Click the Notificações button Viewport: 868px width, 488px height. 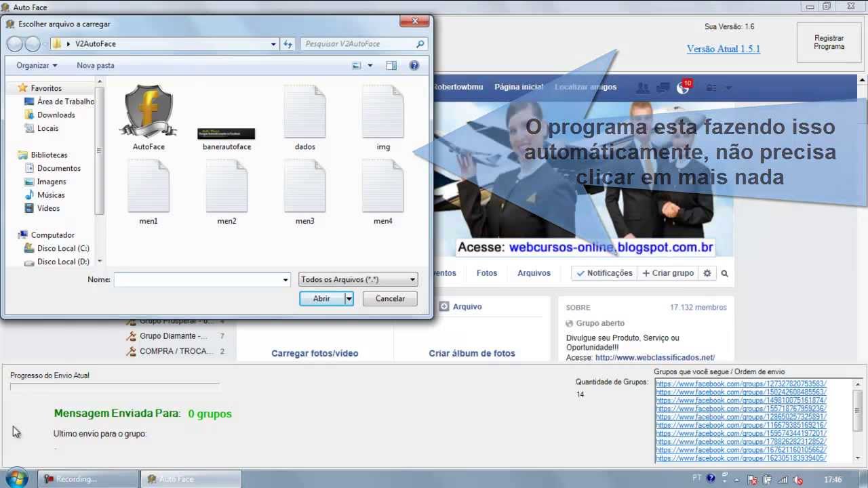pos(604,273)
